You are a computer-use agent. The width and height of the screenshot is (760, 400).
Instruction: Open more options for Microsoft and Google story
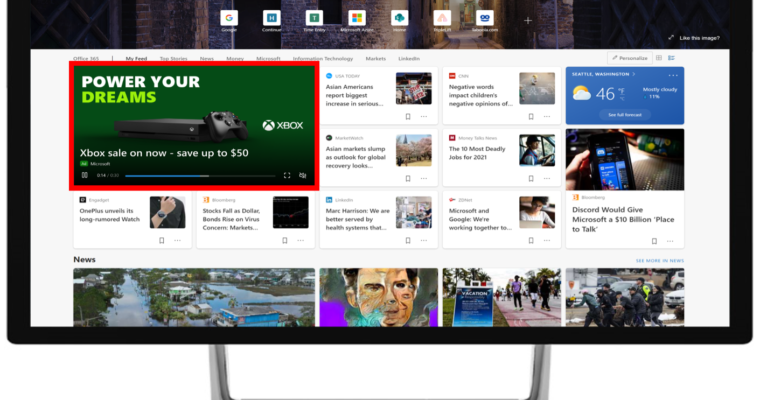coord(547,240)
